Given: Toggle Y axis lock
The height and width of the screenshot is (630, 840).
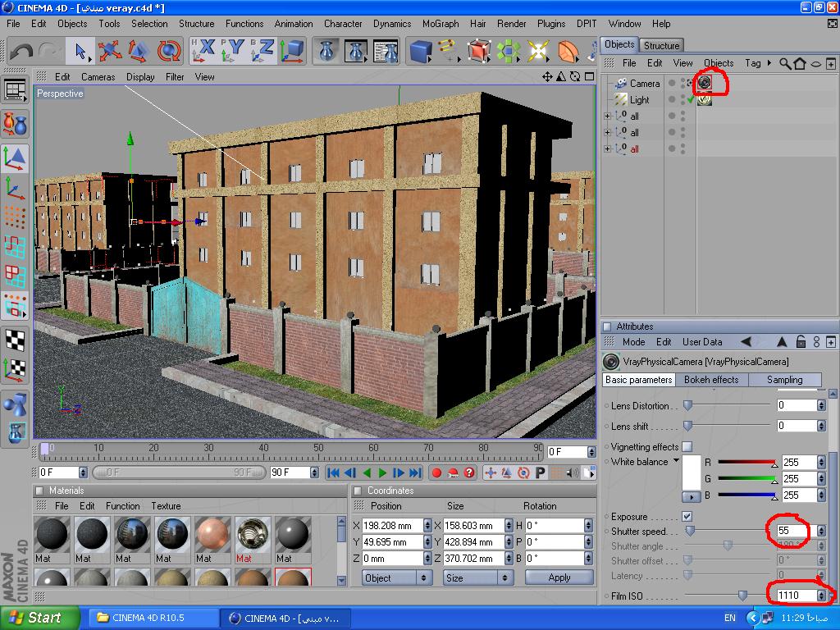Looking at the screenshot, I should 234,52.
